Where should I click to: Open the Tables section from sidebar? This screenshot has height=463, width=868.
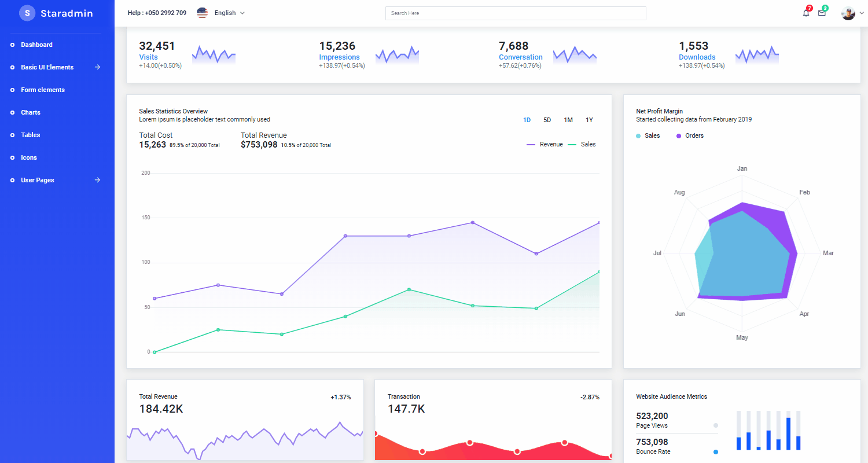30,135
